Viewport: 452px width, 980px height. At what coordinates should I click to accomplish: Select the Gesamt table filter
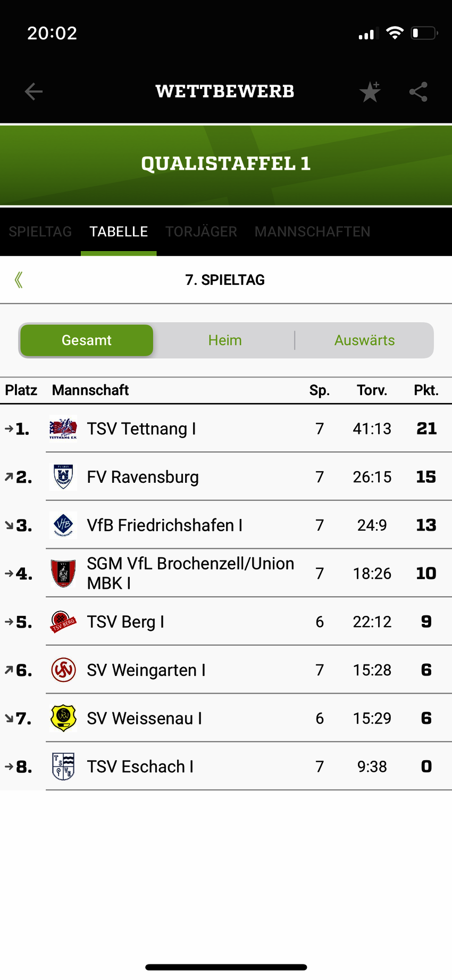click(87, 341)
